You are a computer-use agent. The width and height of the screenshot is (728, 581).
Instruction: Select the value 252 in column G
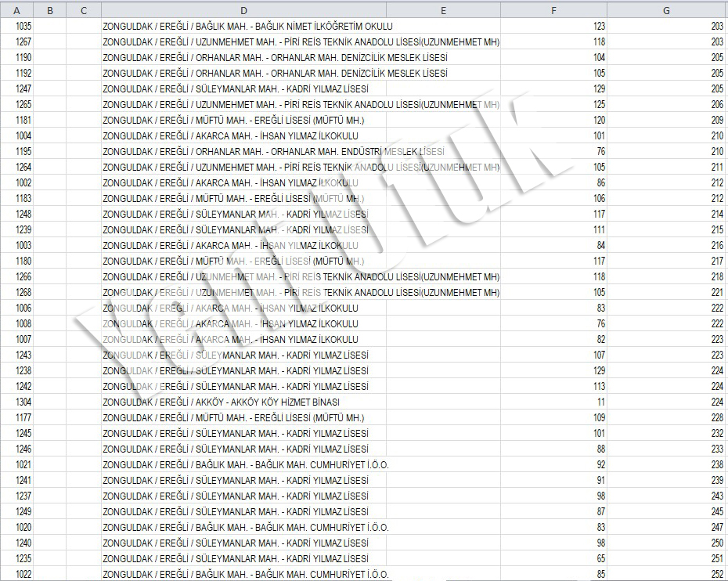(x=717, y=574)
